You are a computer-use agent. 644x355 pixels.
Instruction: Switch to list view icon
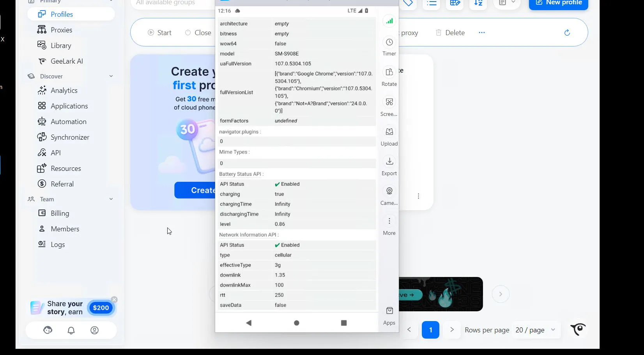(x=431, y=3)
